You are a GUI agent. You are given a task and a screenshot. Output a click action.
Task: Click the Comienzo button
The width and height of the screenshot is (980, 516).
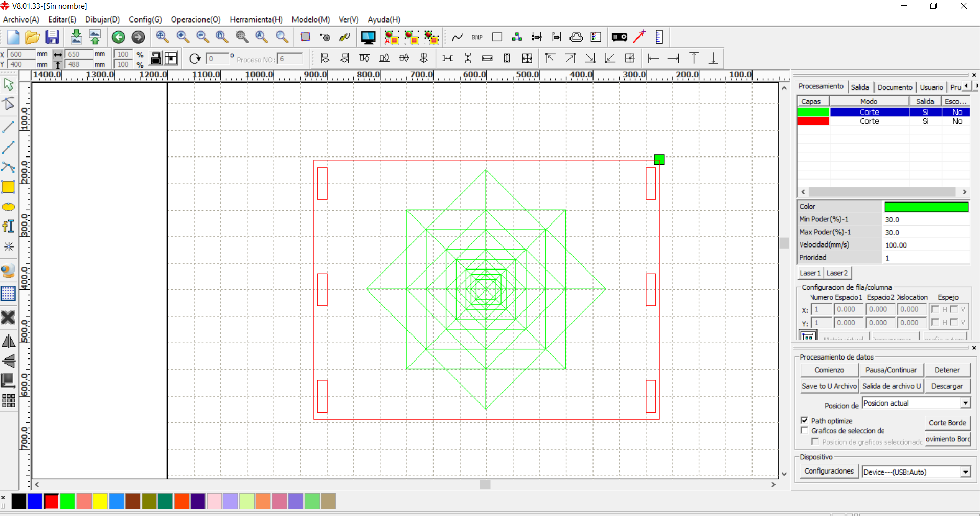point(829,370)
